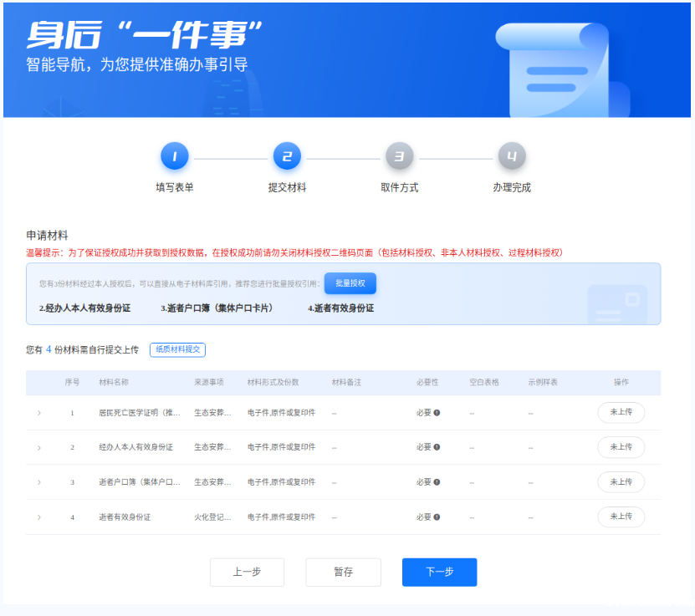This screenshot has height=616, width=695.
Task: Proceed with the 下一步 button
Action: pyautogui.click(x=439, y=572)
